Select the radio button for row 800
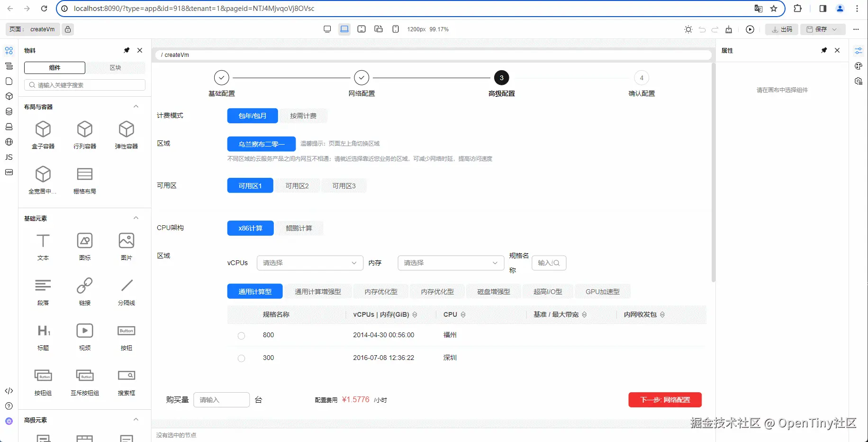The height and width of the screenshot is (442, 868). [241, 336]
